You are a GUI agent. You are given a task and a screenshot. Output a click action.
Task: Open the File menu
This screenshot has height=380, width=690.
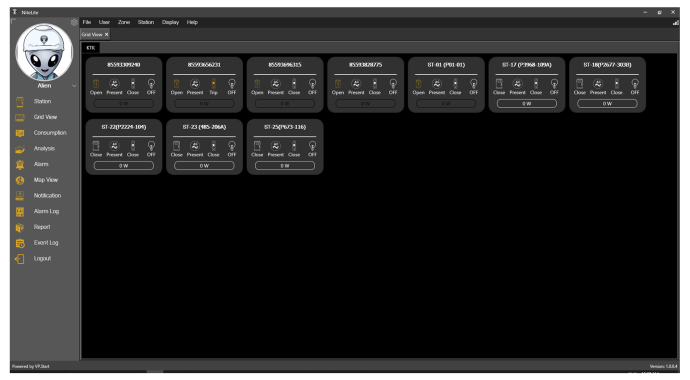tap(87, 22)
